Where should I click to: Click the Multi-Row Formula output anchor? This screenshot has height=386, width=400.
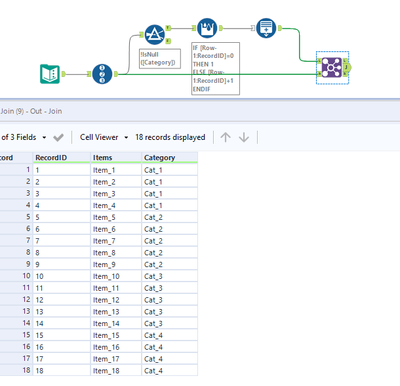(221, 28)
